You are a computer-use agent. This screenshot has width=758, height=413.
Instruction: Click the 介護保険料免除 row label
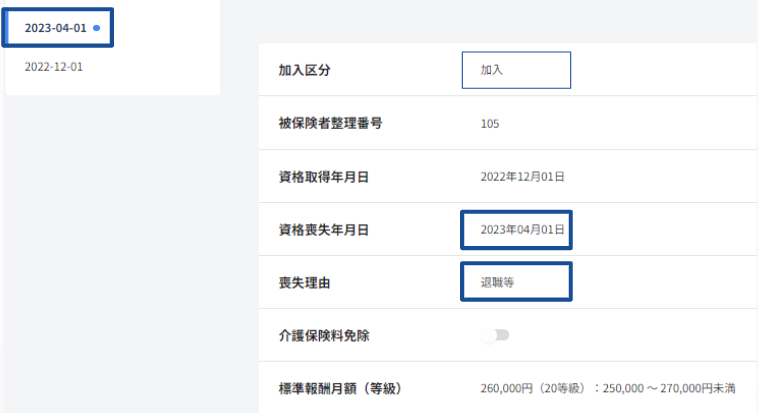[323, 336]
